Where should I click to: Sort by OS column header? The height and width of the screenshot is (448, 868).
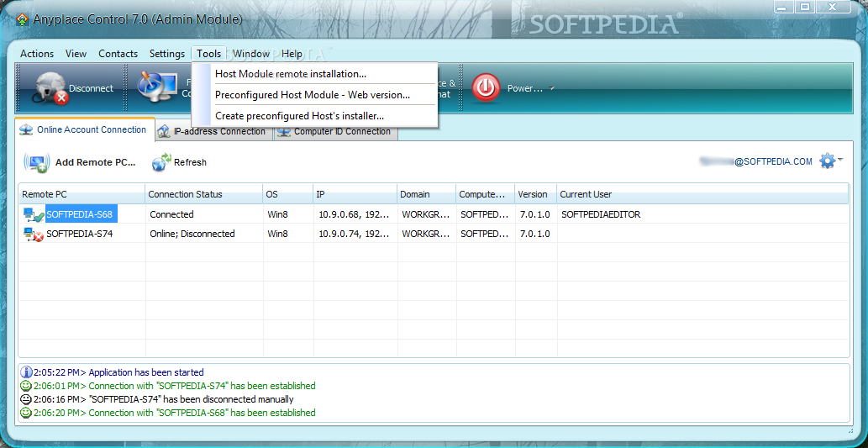[x=288, y=194]
